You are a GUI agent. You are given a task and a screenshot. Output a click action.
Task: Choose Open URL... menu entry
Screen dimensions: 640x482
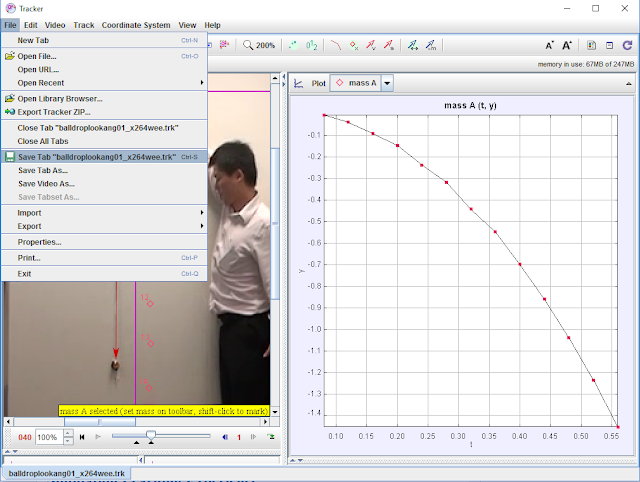click(104, 70)
